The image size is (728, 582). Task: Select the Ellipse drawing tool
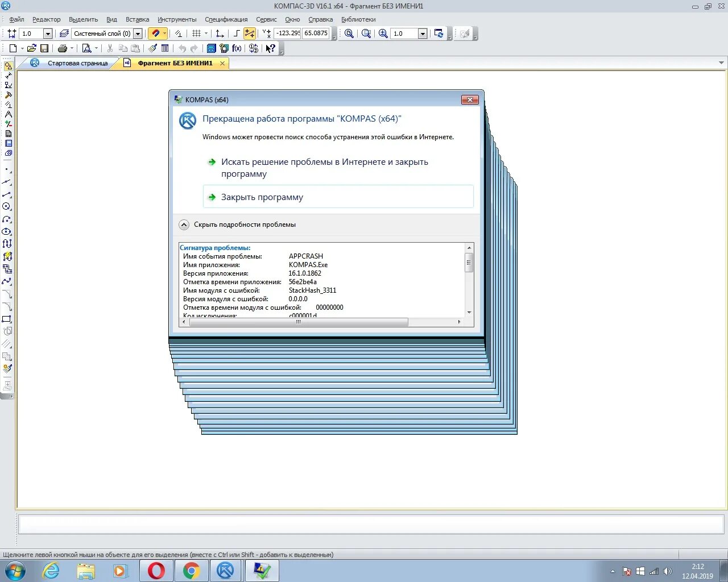7,232
